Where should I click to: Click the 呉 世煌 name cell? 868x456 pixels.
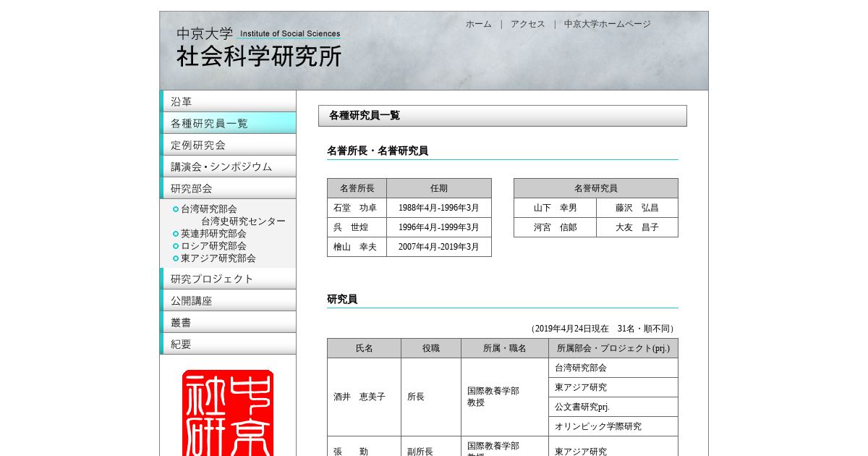[x=357, y=227]
